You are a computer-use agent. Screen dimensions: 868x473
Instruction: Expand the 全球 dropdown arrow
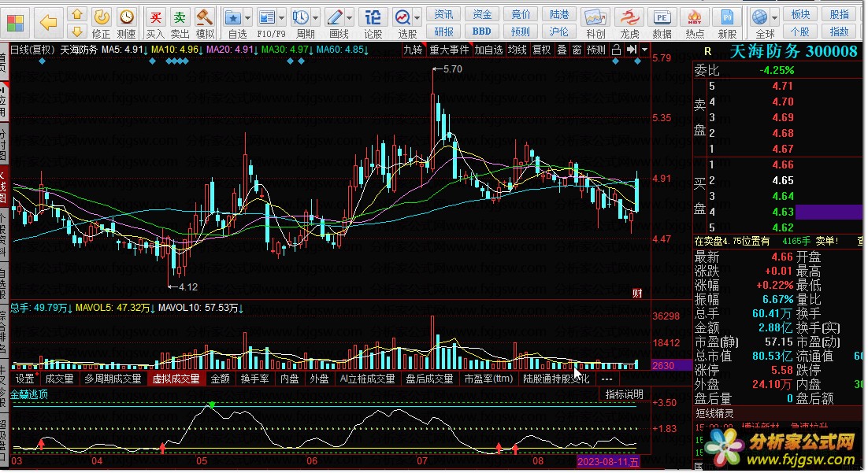pyautogui.click(x=774, y=18)
